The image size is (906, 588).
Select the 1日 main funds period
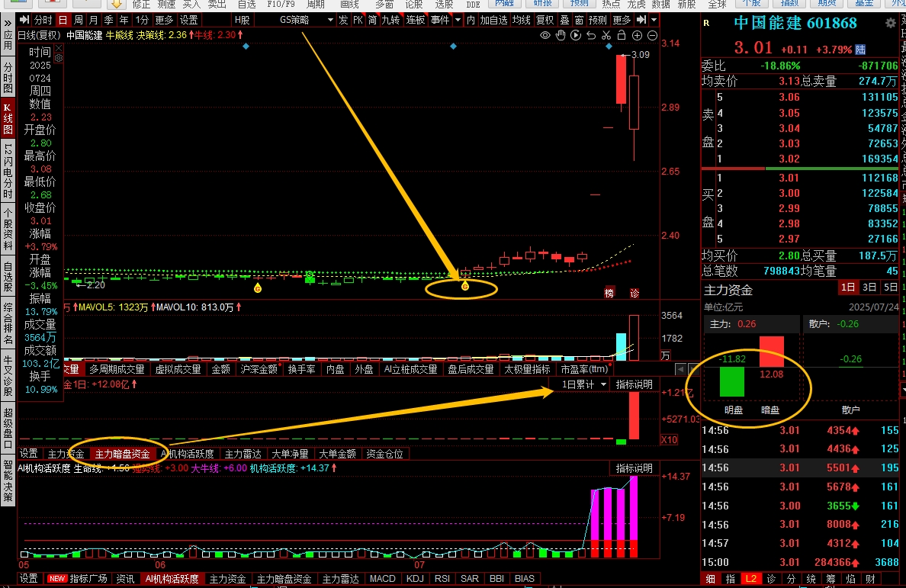pyautogui.click(x=848, y=288)
